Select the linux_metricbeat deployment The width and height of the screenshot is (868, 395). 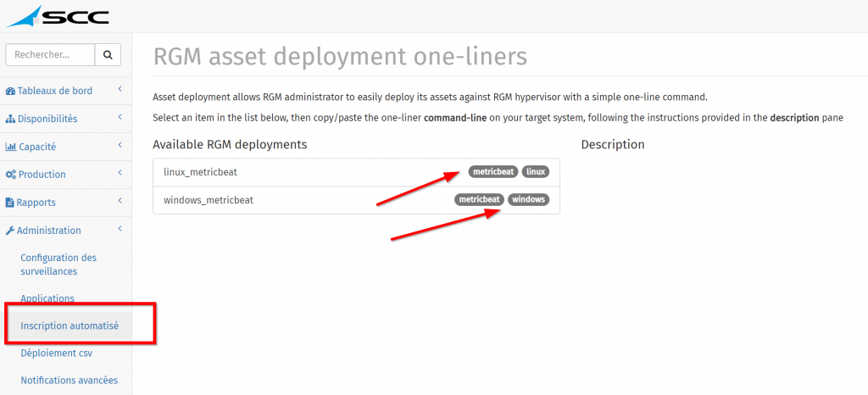click(357, 172)
